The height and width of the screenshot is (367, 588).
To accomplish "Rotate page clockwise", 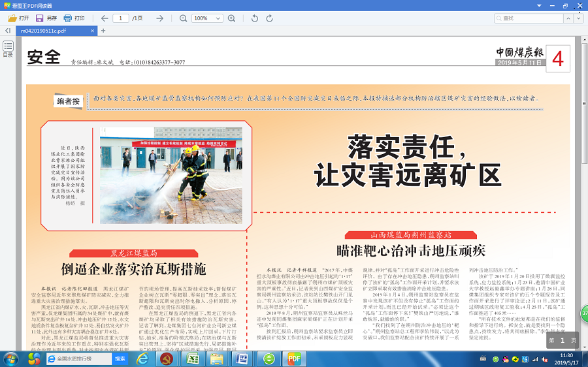I will tap(270, 18).
